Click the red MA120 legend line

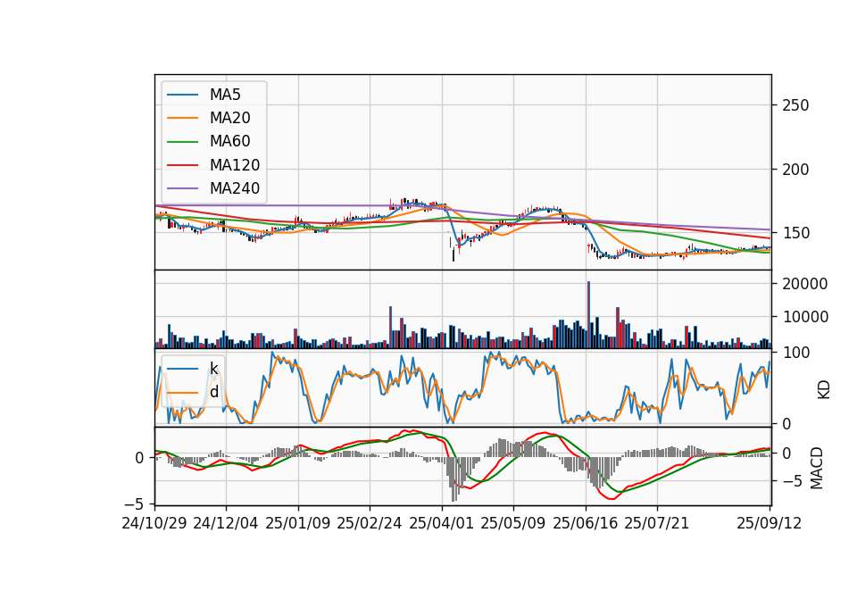(182, 165)
